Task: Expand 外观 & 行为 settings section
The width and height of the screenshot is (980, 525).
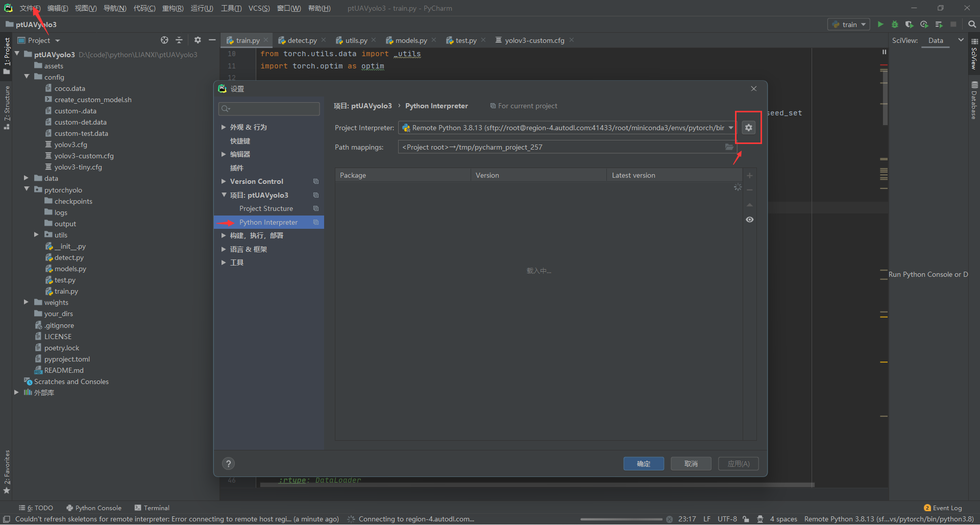Action: (224, 127)
